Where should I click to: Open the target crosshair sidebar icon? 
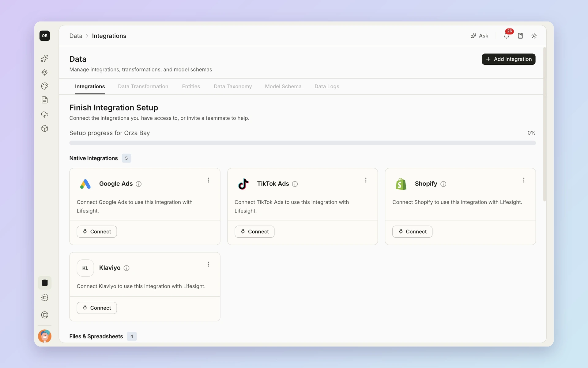pos(45,72)
